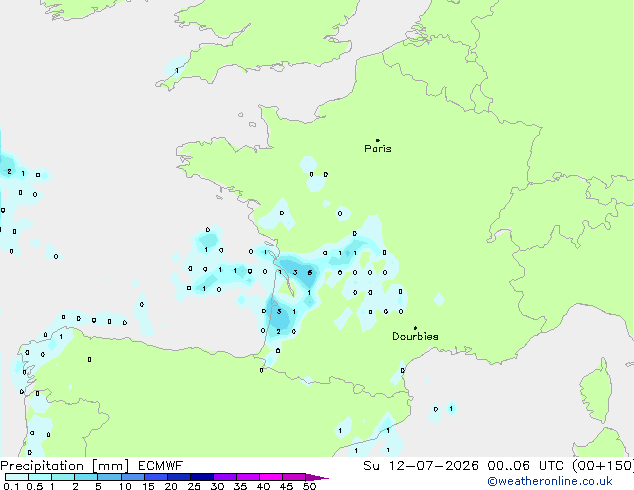This screenshot has height=490, width=634.
Task: Pick the 10–15 mm legend swatch
Action: (x=133, y=477)
